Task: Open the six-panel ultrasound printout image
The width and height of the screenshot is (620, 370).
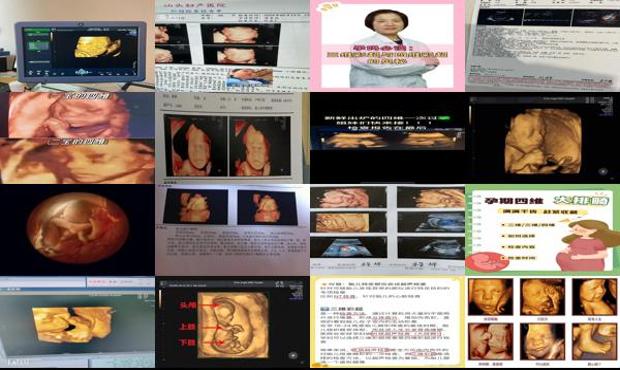Action: pyautogui.click(x=387, y=230)
